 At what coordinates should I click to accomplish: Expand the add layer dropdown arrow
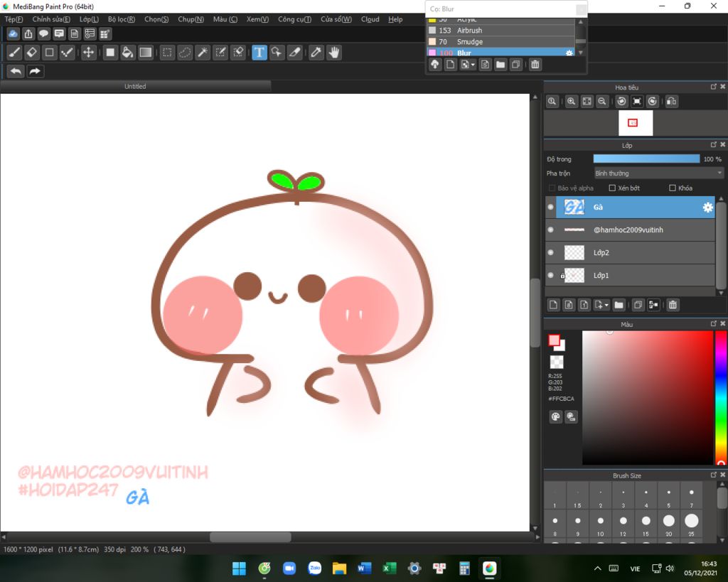coord(606,306)
